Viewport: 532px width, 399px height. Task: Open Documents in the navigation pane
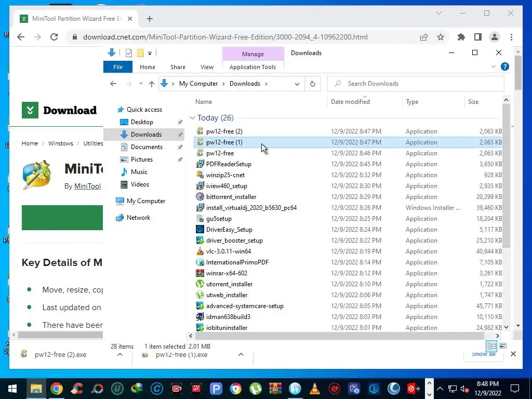[146, 147]
